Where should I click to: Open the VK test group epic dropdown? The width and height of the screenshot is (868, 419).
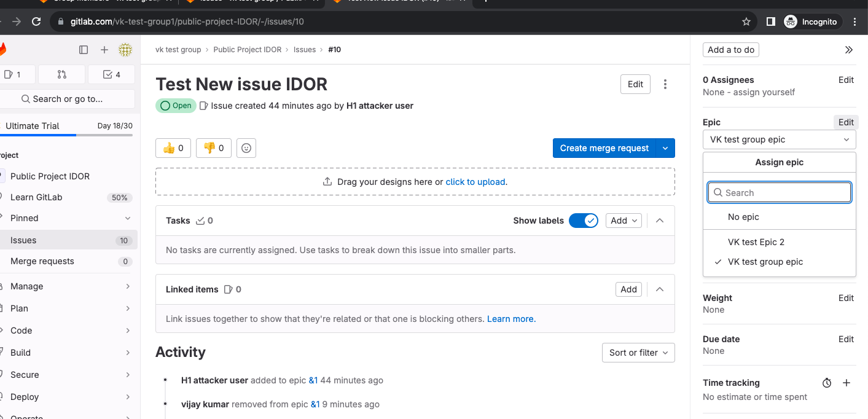click(780, 139)
